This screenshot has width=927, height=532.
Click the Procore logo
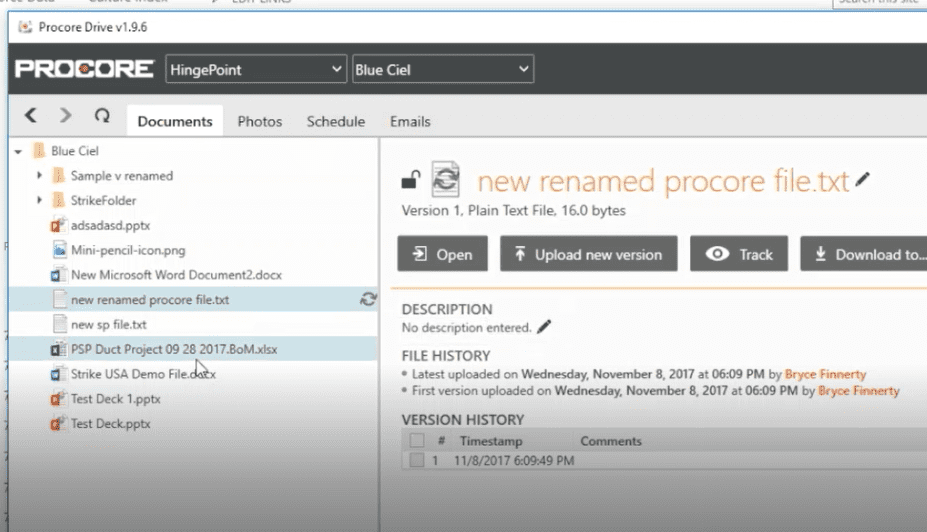coord(84,69)
